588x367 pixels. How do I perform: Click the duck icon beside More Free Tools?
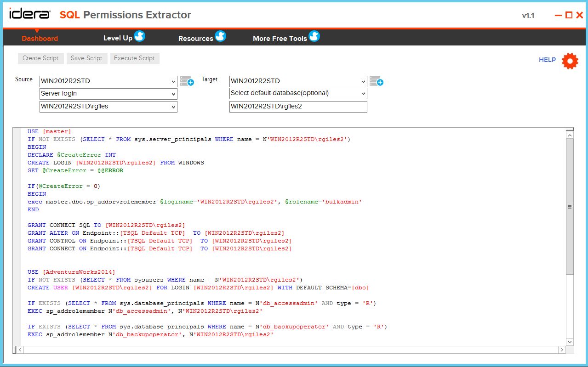coord(314,36)
